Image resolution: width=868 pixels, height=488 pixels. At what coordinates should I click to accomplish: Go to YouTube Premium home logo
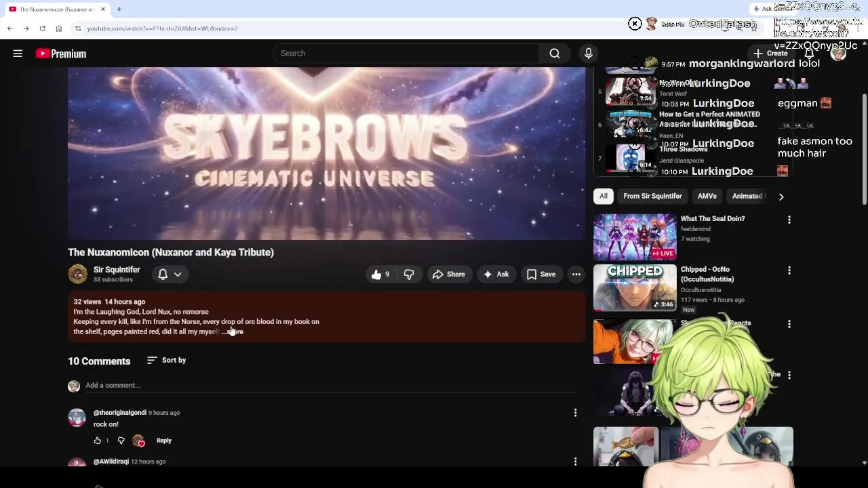(61, 54)
